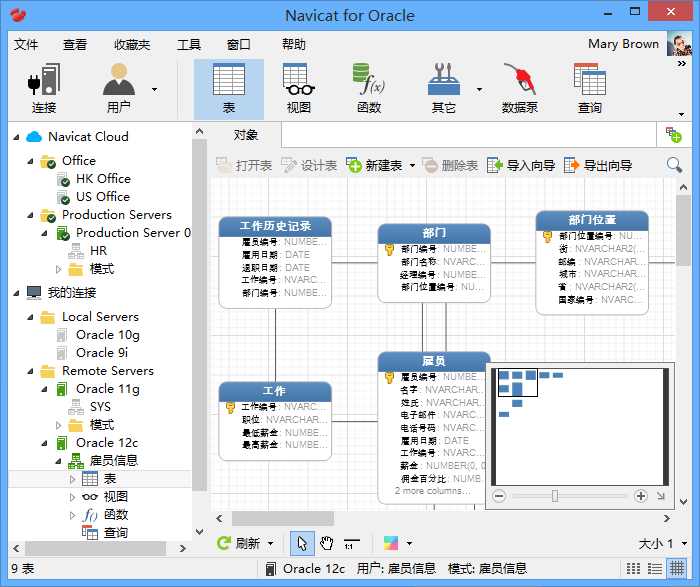Click the 新建表 button

coord(374,166)
